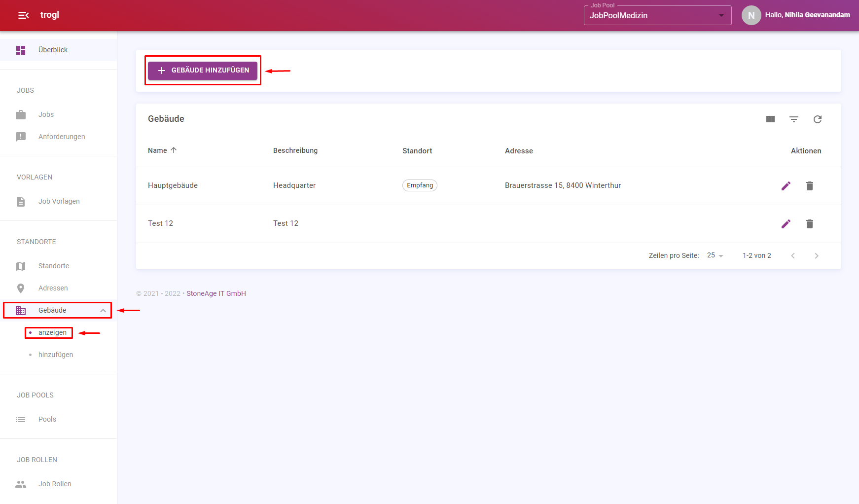Open the table filter icon
The image size is (859, 504).
click(794, 119)
